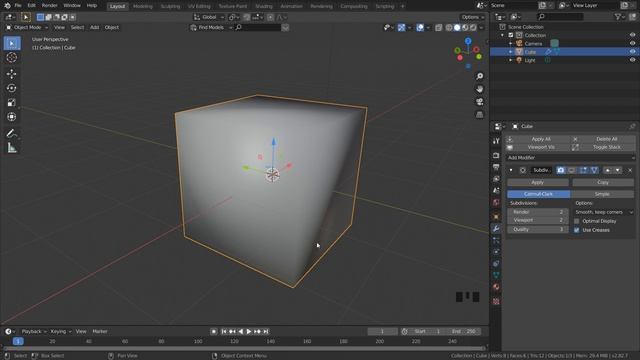Click the navigation gizmo Z axis
640x360 pixels.
click(x=468, y=41)
